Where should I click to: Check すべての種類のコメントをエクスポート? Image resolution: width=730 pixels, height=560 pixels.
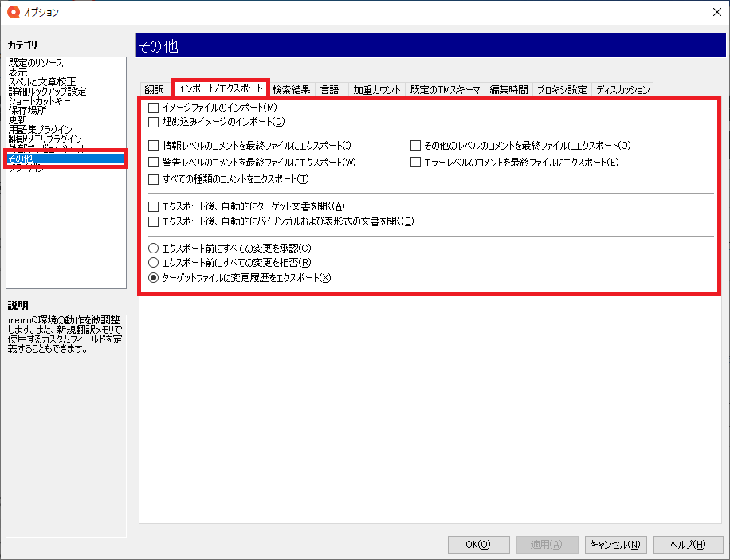pyautogui.click(x=154, y=179)
